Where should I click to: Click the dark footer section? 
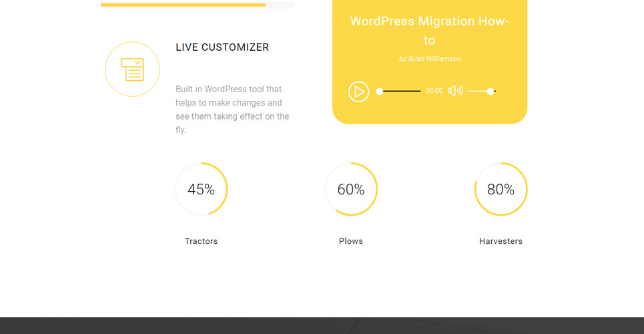[322, 325]
